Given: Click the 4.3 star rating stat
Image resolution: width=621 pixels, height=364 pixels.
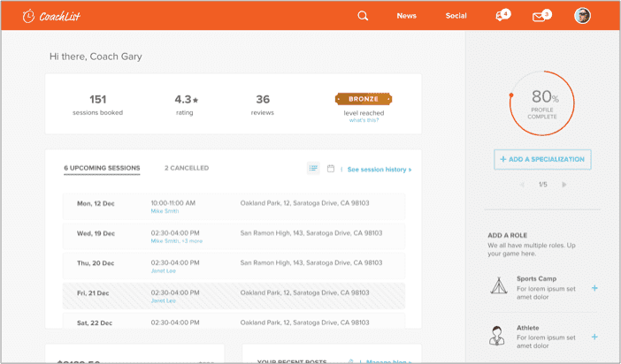Looking at the screenshot, I should (x=186, y=104).
